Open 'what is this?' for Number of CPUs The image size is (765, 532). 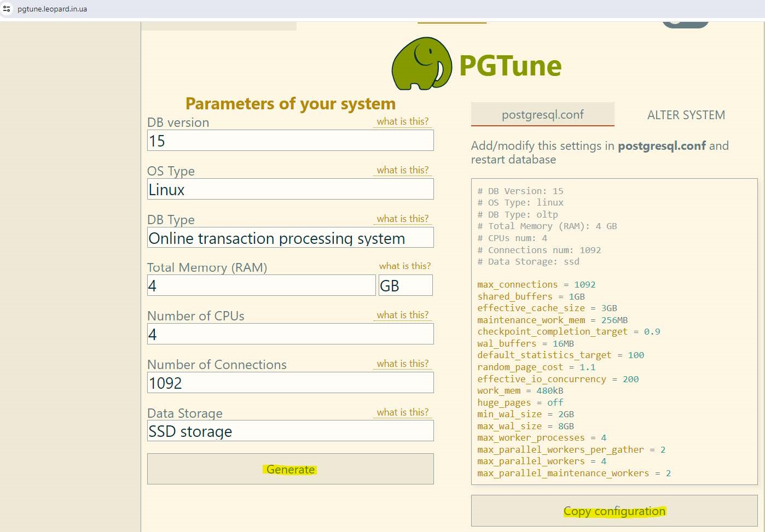click(403, 315)
